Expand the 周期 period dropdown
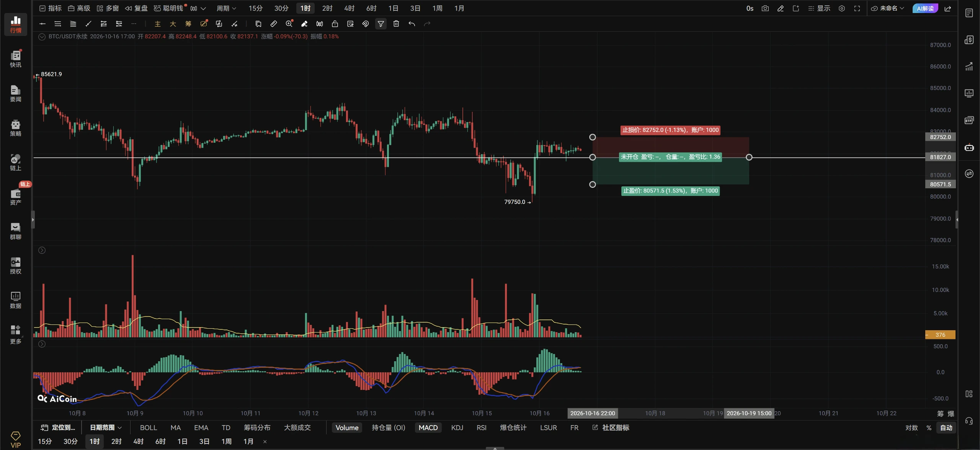The image size is (980, 450). point(226,8)
